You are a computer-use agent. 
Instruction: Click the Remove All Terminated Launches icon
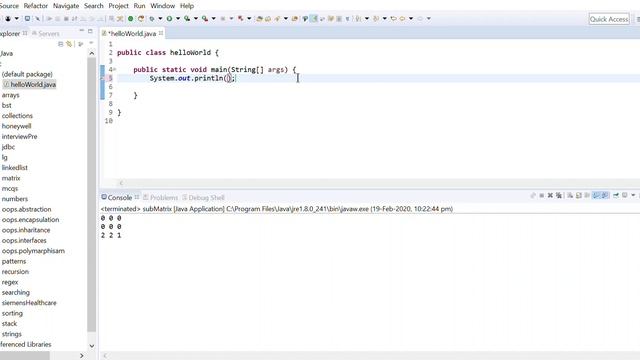point(559,196)
